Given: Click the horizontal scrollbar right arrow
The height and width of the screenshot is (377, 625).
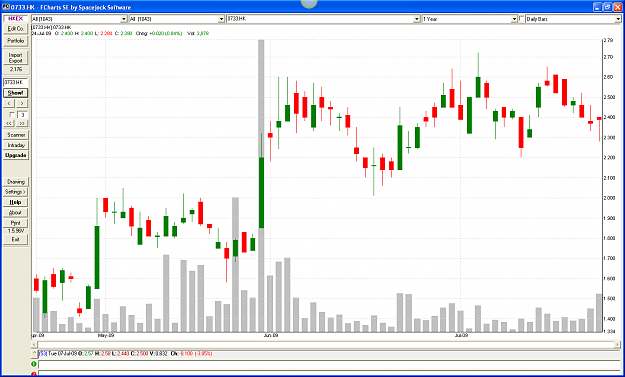Looking at the screenshot, I should [618, 344].
